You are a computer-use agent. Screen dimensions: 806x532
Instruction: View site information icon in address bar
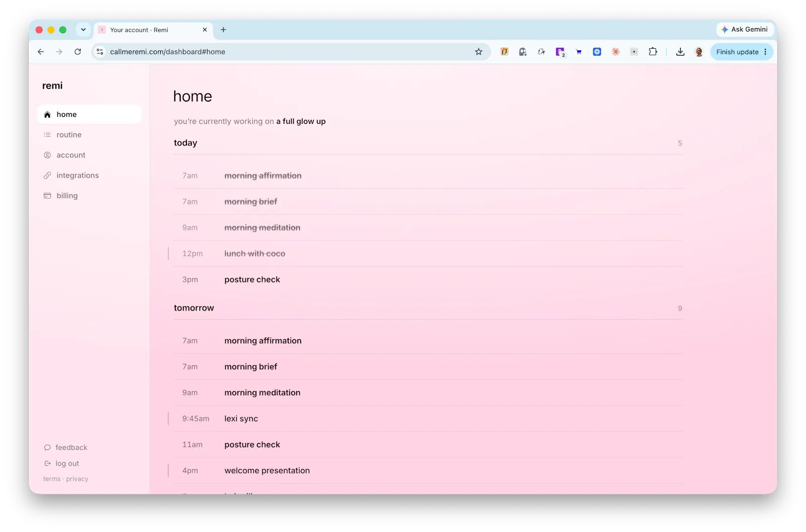[x=100, y=52]
